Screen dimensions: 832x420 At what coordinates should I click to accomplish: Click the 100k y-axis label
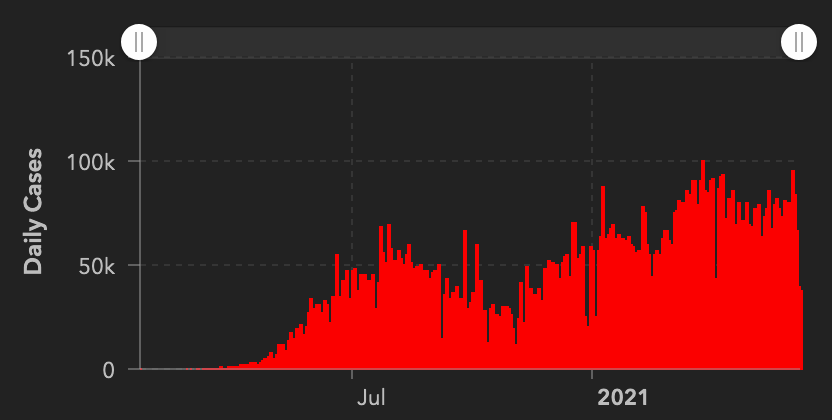click(x=92, y=162)
